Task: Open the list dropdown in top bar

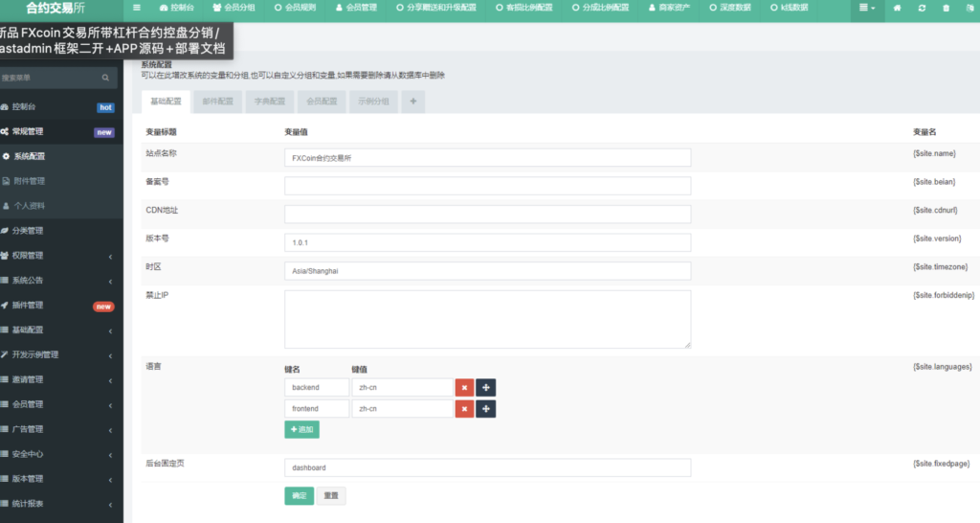Action: coord(867,8)
